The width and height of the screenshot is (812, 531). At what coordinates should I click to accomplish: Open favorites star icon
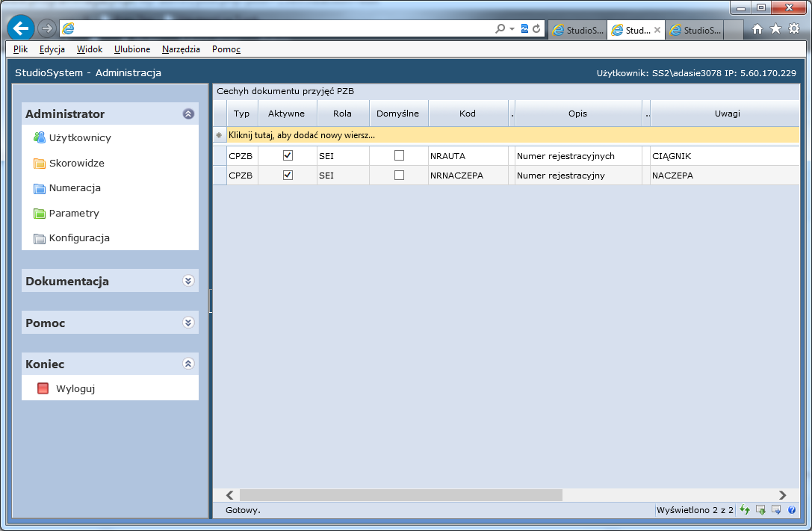coord(775,29)
